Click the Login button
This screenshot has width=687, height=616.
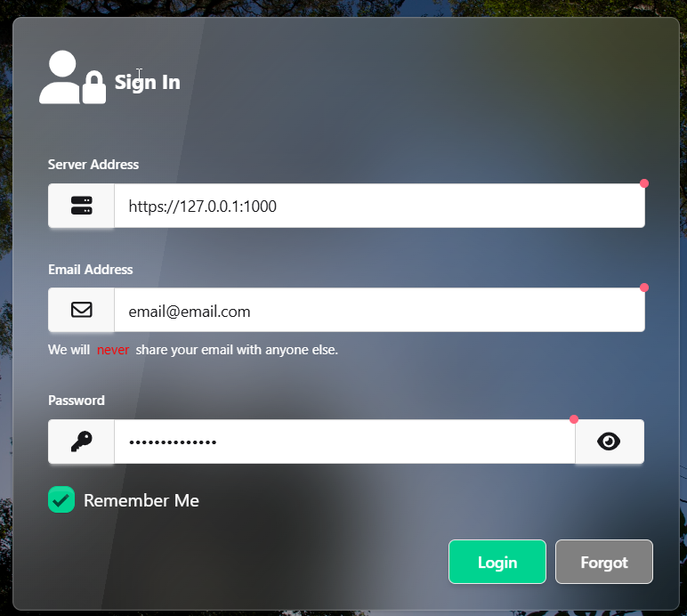click(497, 562)
